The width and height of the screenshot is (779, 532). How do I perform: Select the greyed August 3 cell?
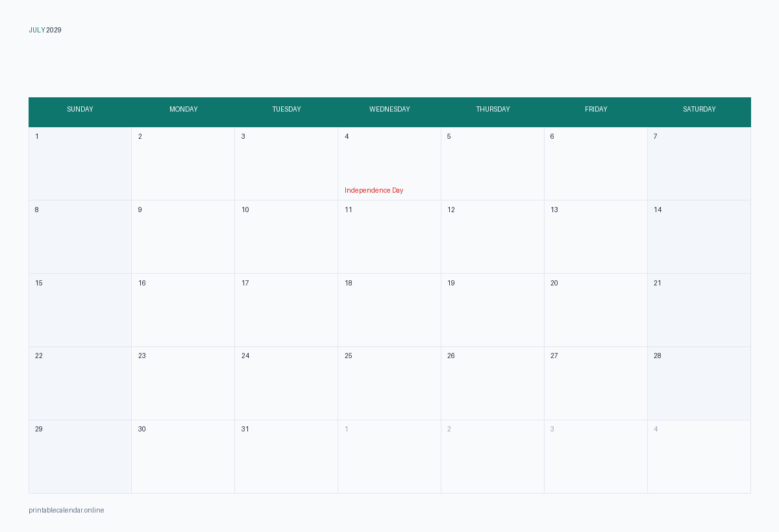click(x=596, y=457)
